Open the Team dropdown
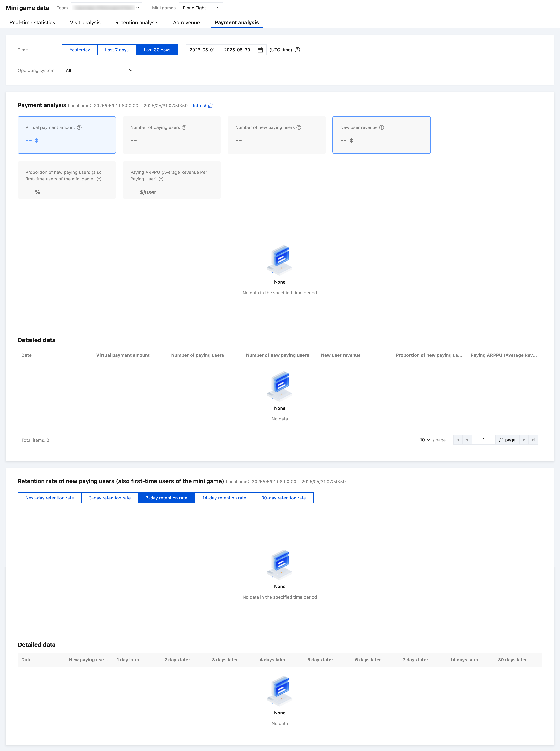The width and height of the screenshot is (560, 751). point(106,8)
